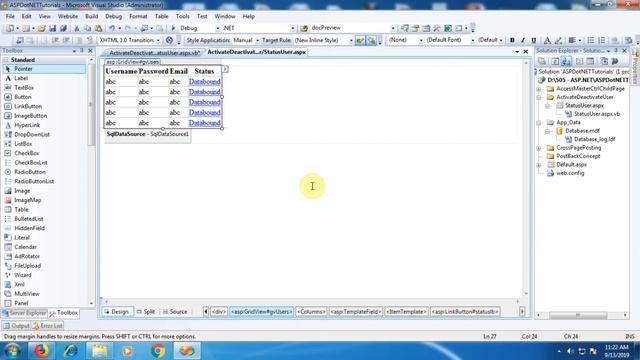The height and width of the screenshot is (360, 640).
Task: Open the Target Rule dropdown
Action: tap(351, 40)
